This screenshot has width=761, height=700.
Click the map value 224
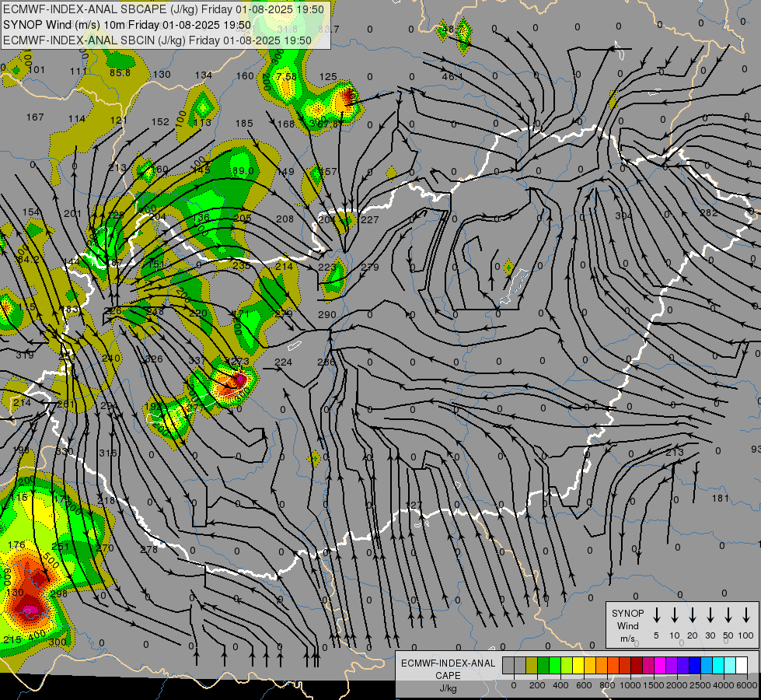(283, 362)
